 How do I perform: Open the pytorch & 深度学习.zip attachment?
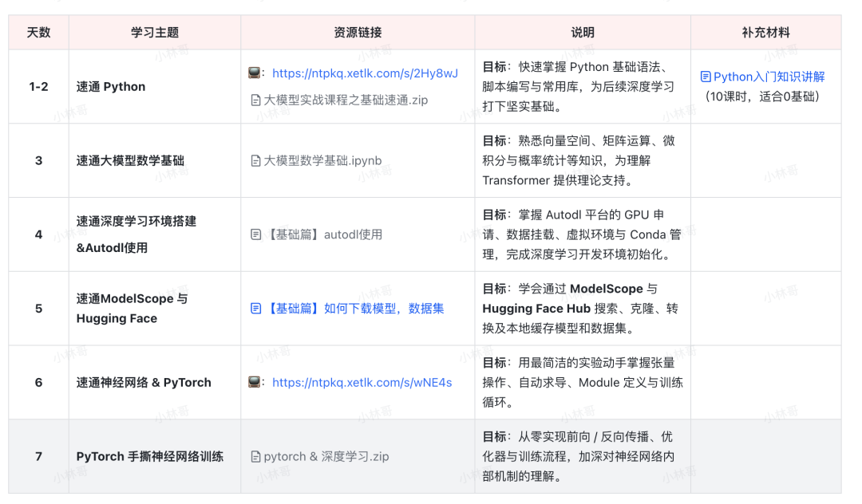(326, 457)
